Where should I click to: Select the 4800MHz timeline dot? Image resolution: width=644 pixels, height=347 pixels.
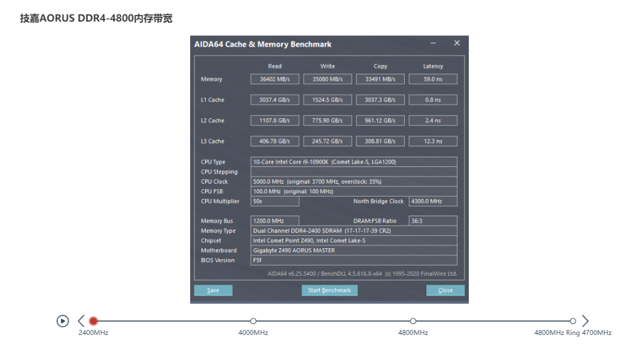coord(413,321)
